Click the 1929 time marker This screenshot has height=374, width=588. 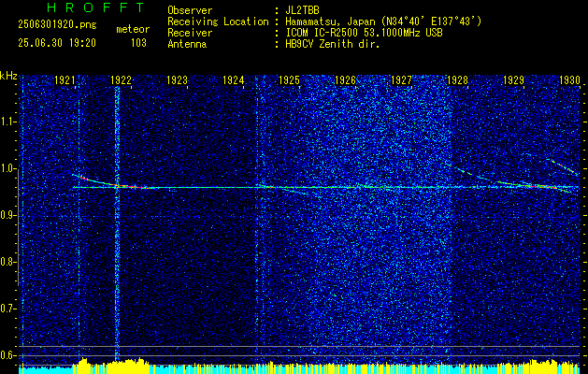514,79
